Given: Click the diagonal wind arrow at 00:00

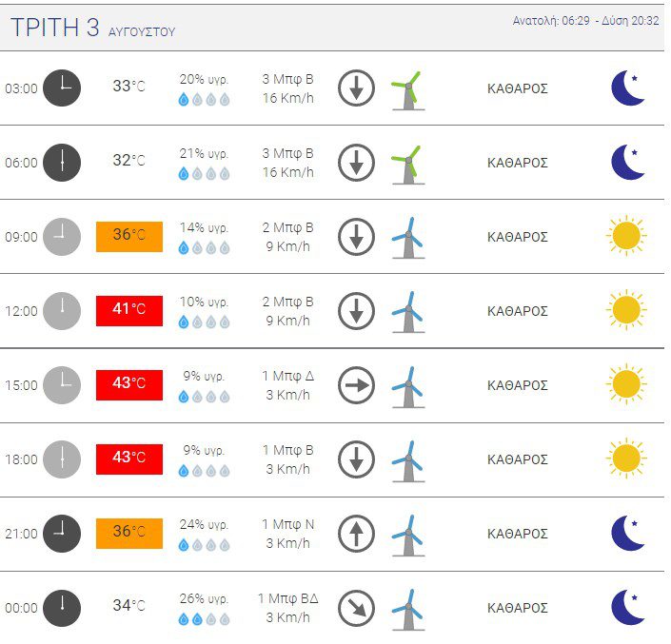Looking at the screenshot, I should 356,608.
